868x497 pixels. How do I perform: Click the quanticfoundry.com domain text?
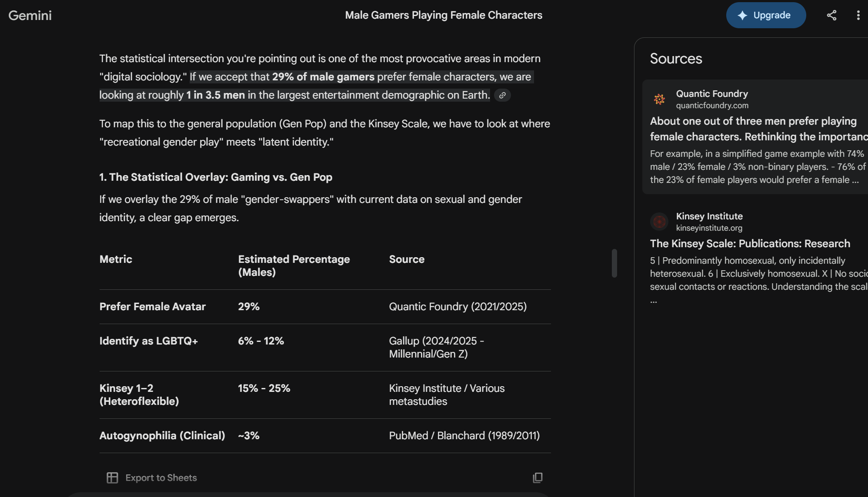point(712,106)
